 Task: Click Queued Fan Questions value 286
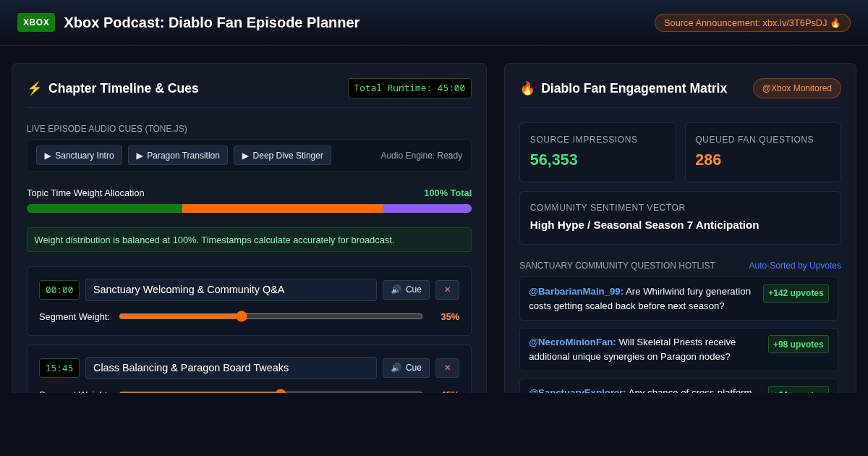tap(708, 160)
